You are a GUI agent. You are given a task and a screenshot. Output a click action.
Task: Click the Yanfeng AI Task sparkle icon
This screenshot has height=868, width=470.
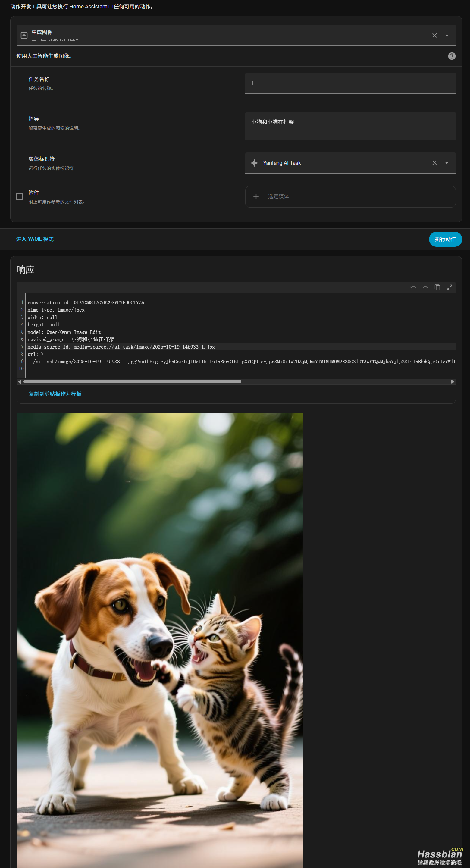tap(254, 163)
